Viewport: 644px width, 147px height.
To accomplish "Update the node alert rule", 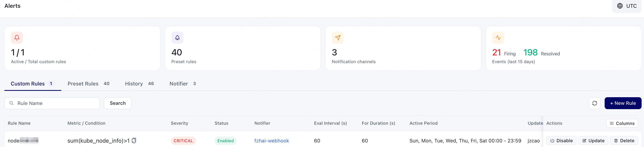I will 593,141.
